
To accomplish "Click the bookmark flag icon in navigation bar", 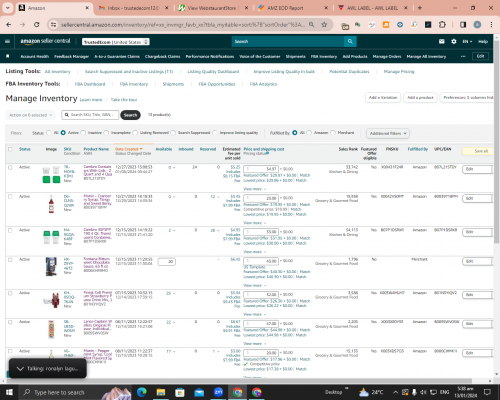I will [8, 56].
